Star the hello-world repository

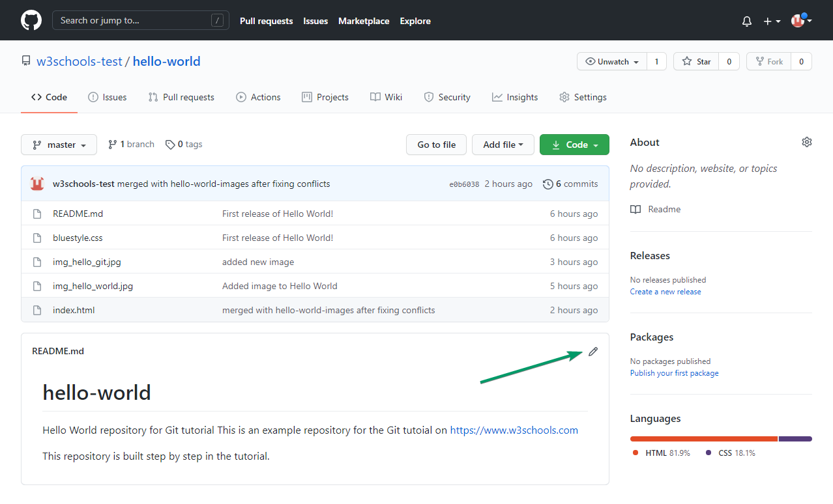pos(696,62)
